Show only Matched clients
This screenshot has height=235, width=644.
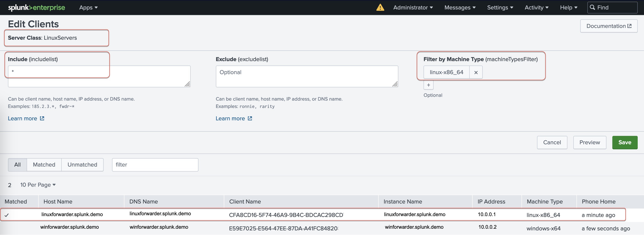pos(44,165)
